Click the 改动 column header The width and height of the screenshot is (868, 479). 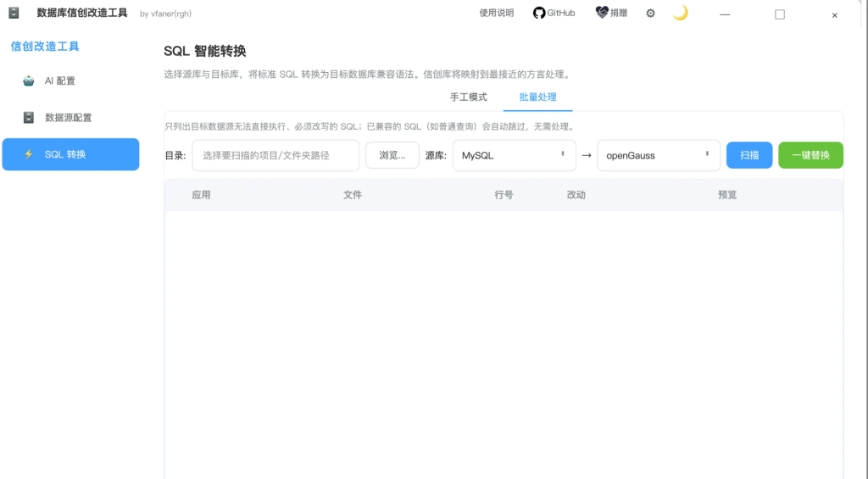[576, 195]
